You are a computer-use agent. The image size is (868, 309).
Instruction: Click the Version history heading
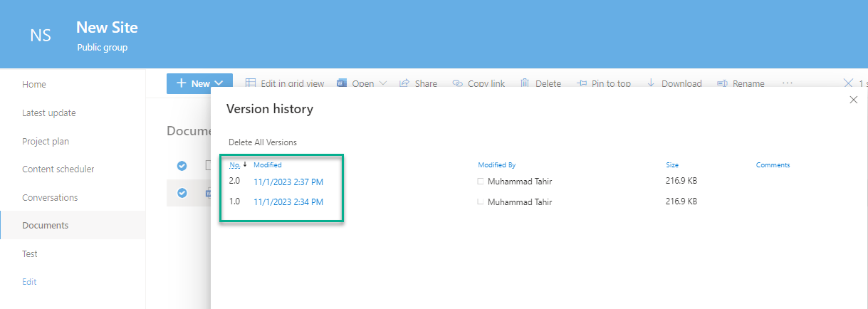[270, 109]
